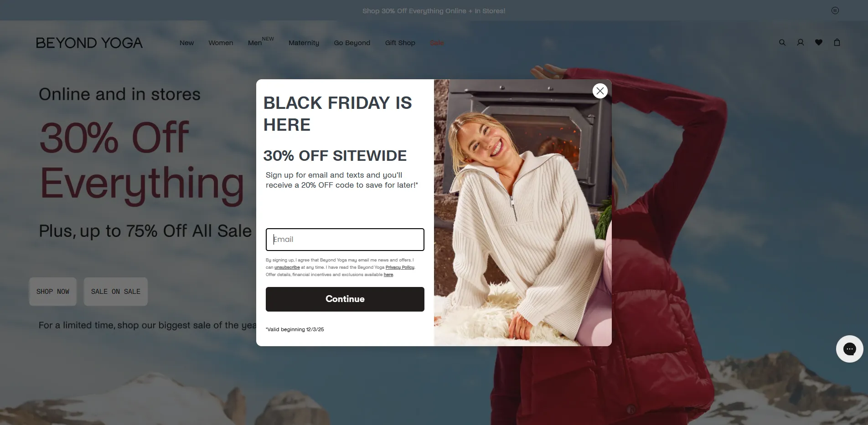Open the Women menu

[x=221, y=43]
